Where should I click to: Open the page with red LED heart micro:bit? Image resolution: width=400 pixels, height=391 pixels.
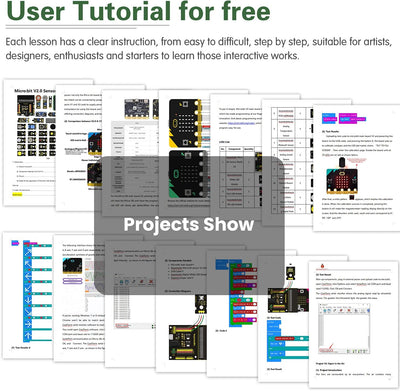tap(357, 168)
